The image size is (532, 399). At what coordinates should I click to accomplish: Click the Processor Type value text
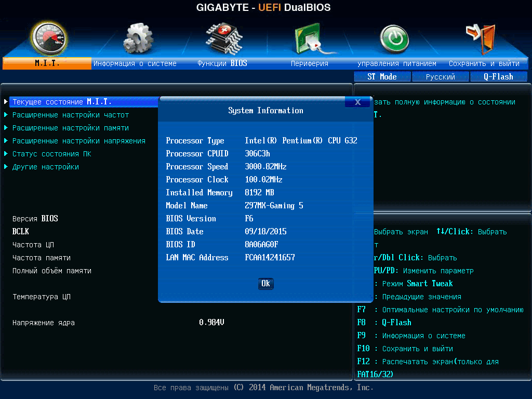point(301,140)
